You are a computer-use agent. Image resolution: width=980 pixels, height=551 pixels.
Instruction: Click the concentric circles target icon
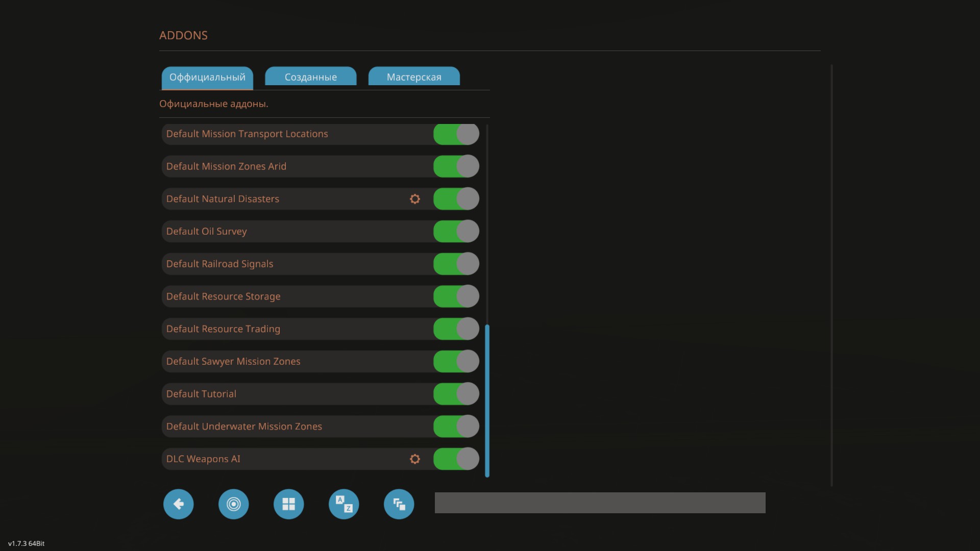tap(233, 504)
